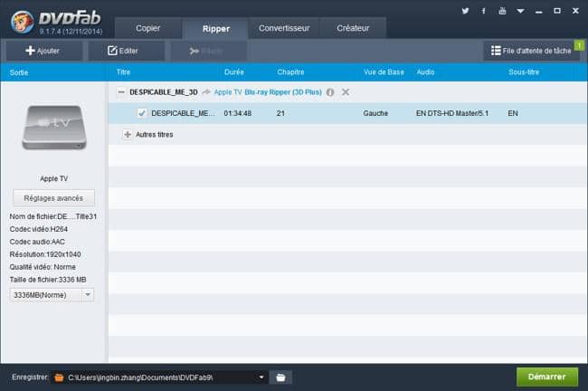The image size is (588, 391).
Task: Remove the DESPICABLE_ME_3D source with X
Action: 346,92
